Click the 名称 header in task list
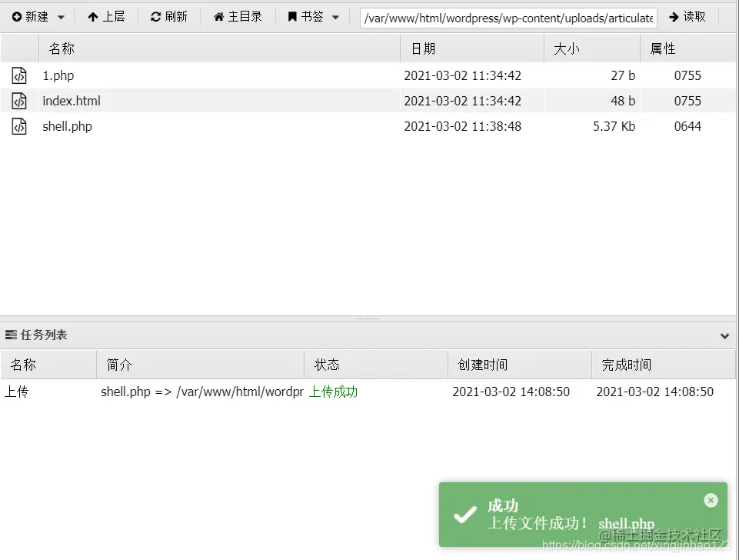 (x=48, y=365)
